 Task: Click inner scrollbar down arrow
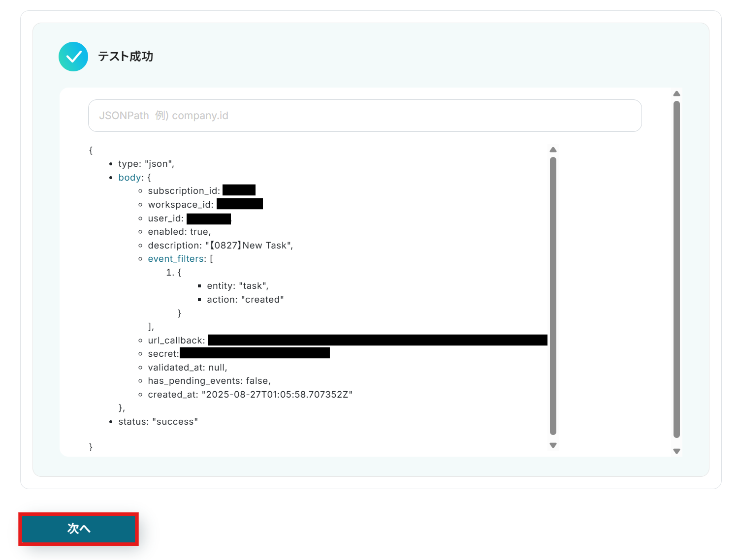point(553,445)
